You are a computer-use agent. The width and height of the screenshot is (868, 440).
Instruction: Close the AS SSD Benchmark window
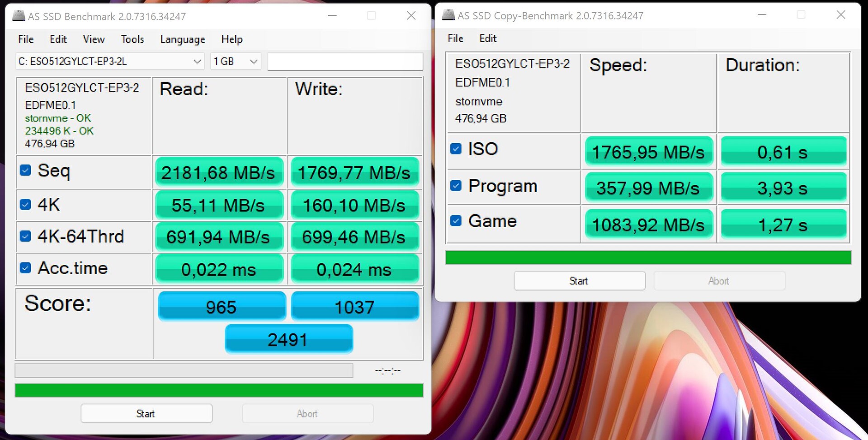coord(411,16)
